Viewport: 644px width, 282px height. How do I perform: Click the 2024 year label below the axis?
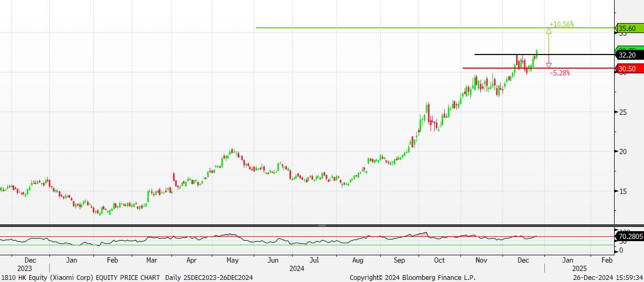[297, 268]
